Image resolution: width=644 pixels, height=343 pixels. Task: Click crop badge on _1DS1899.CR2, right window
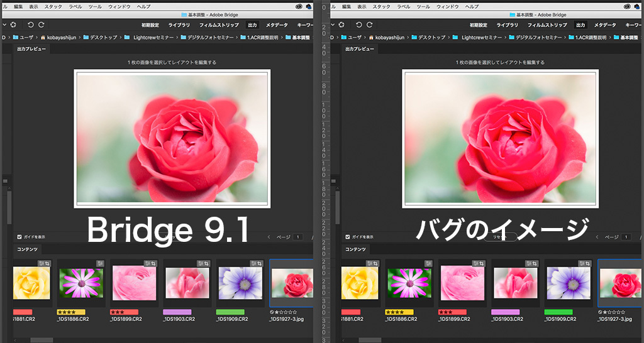[x=482, y=263]
